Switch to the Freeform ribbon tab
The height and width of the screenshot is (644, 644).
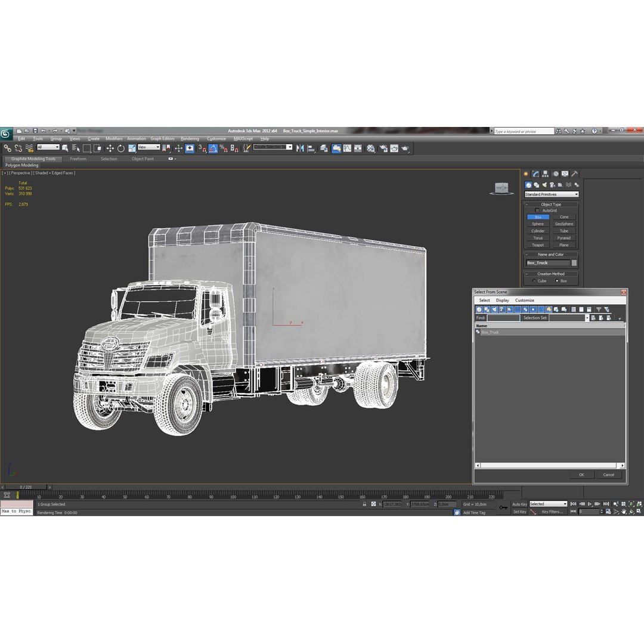(x=78, y=159)
